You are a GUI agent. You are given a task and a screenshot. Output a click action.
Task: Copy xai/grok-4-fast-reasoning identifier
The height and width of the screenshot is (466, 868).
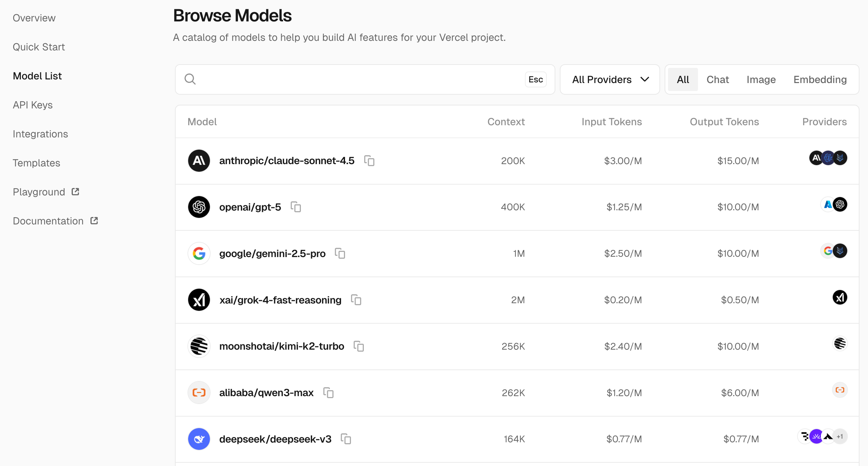click(356, 300)
